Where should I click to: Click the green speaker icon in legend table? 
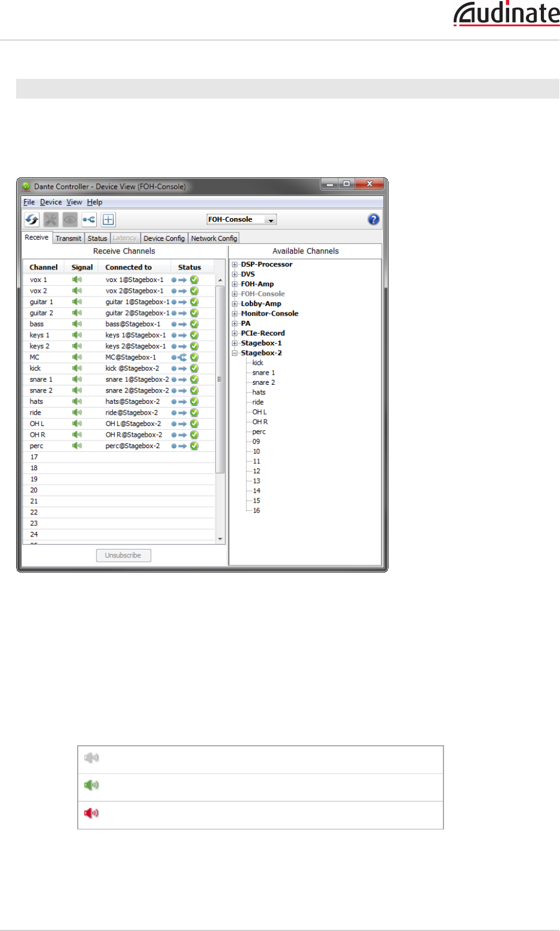coord(91,785)
